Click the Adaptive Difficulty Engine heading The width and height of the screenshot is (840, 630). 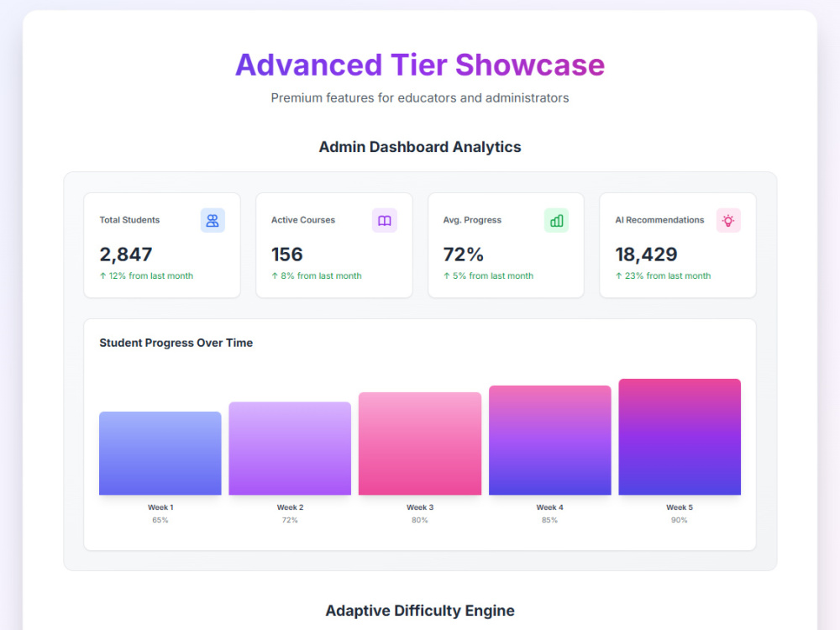point(420,611)
